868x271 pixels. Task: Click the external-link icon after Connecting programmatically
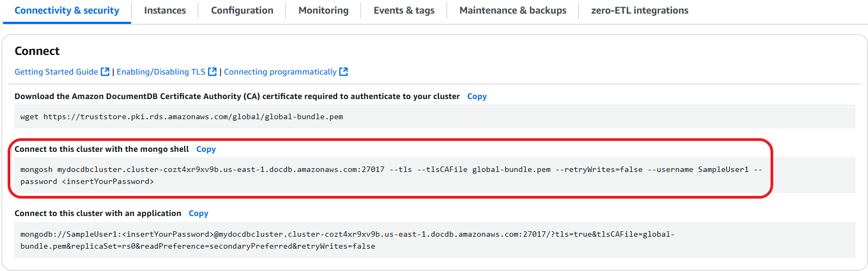click(344, 72)
